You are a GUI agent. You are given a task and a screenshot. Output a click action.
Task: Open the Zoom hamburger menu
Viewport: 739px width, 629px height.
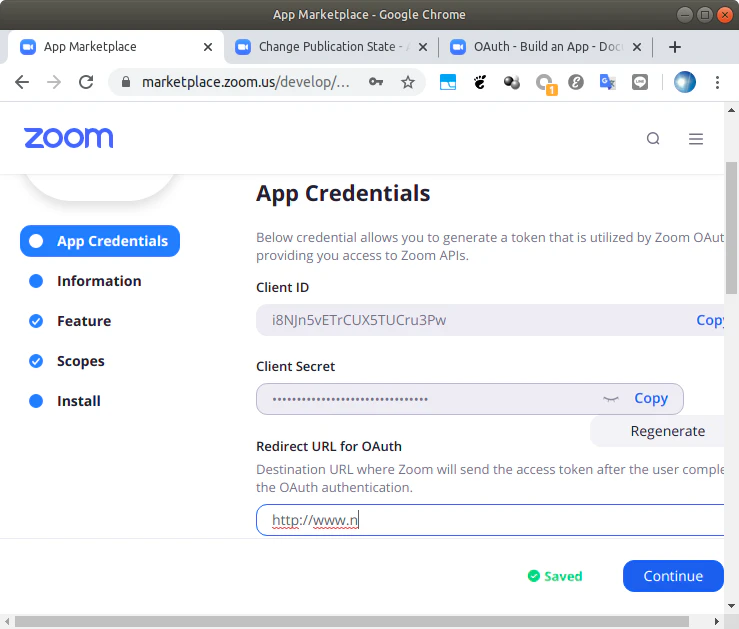[696, 139]
